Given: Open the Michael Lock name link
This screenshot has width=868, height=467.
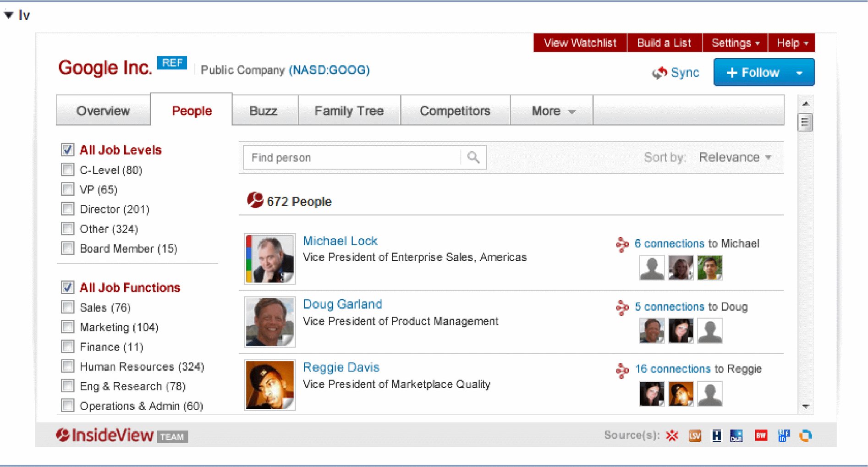Looking at the screenshot, I should coord(340,241).
